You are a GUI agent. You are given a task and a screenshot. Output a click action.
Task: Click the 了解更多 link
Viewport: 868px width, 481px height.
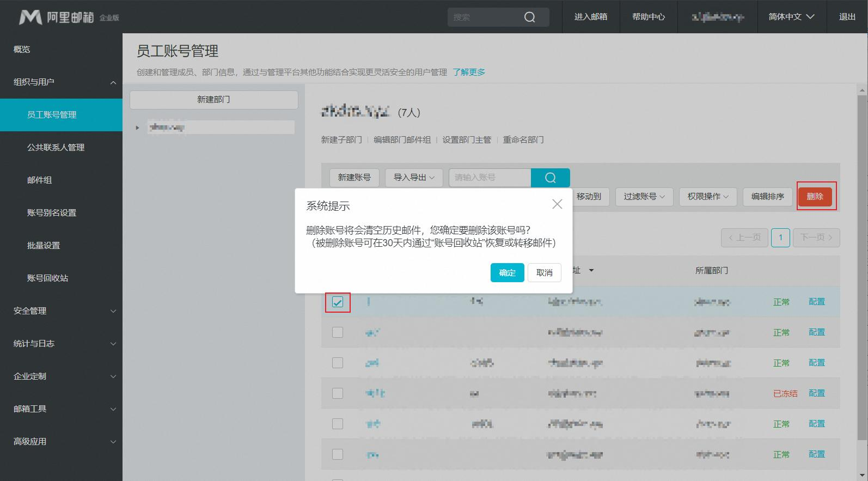point(469,72)
